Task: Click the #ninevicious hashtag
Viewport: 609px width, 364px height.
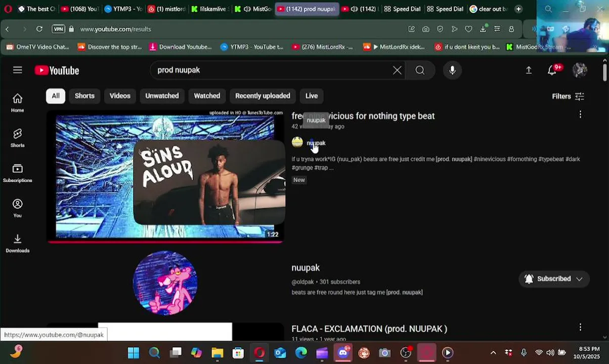Action: [490, 159]
